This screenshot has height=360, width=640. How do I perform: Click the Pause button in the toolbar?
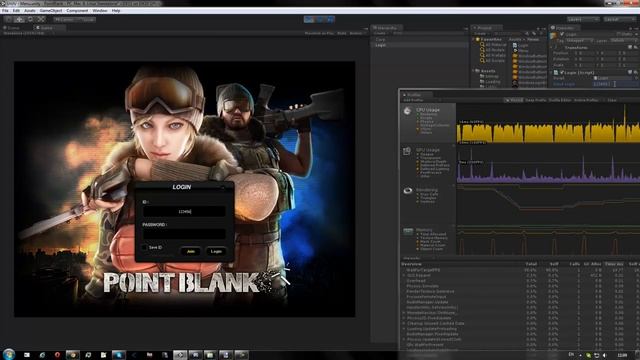tap(320, 19)
